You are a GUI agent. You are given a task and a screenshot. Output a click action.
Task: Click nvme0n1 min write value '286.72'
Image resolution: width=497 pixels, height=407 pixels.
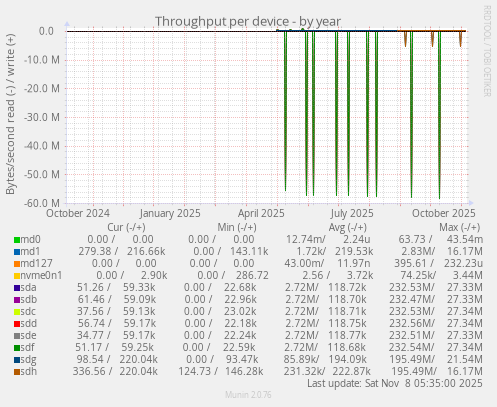point(252,275)
